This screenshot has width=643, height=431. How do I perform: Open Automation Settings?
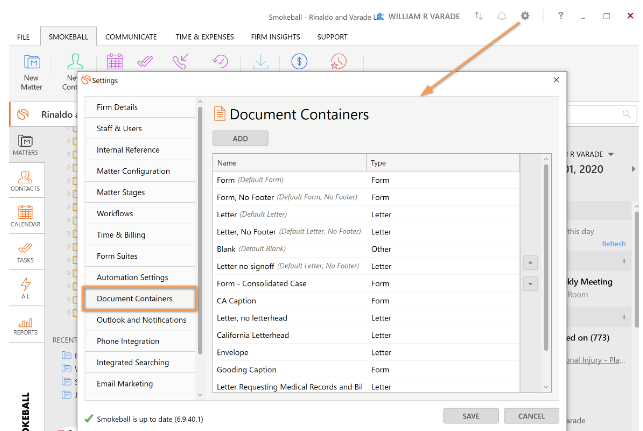[x=140, y=277]
